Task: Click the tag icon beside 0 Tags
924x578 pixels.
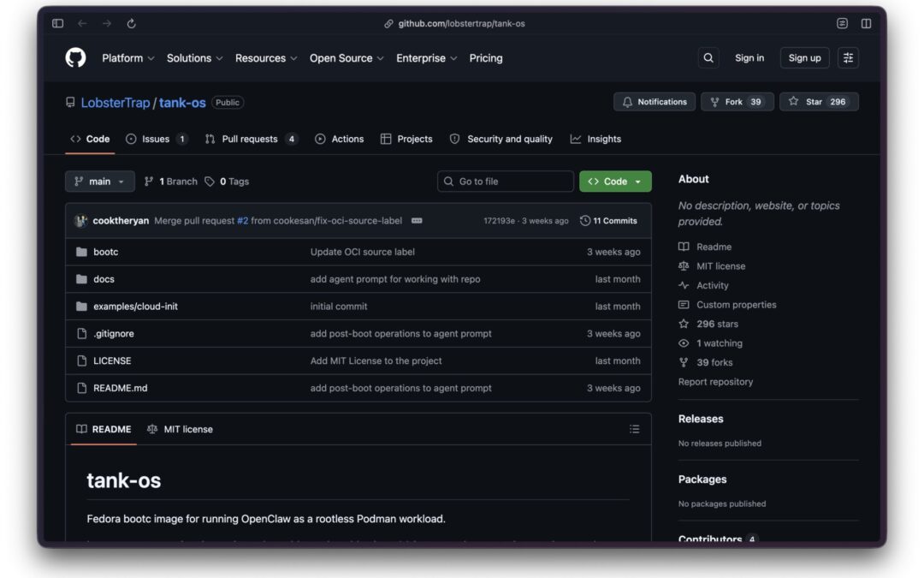Action: point(210,182)
